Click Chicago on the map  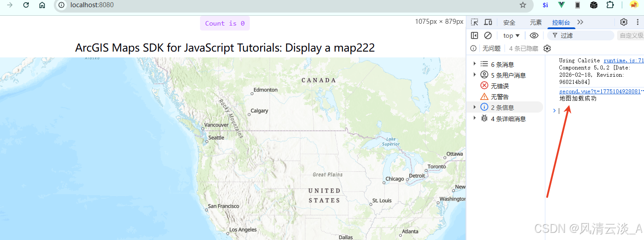pos(395,179)
